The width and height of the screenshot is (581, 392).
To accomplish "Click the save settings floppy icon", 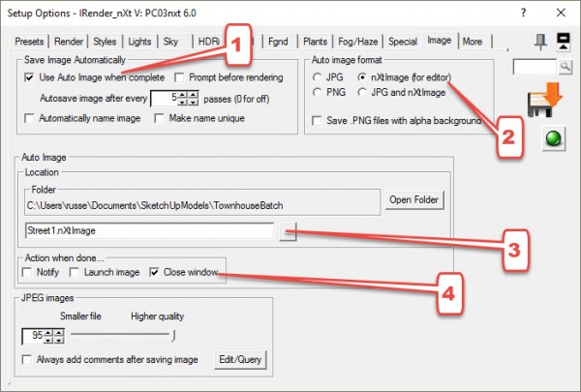I will coord(544,100).
